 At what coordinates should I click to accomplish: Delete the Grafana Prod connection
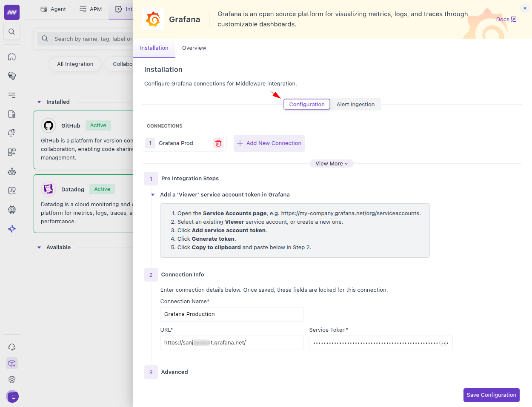pos(218,143)
